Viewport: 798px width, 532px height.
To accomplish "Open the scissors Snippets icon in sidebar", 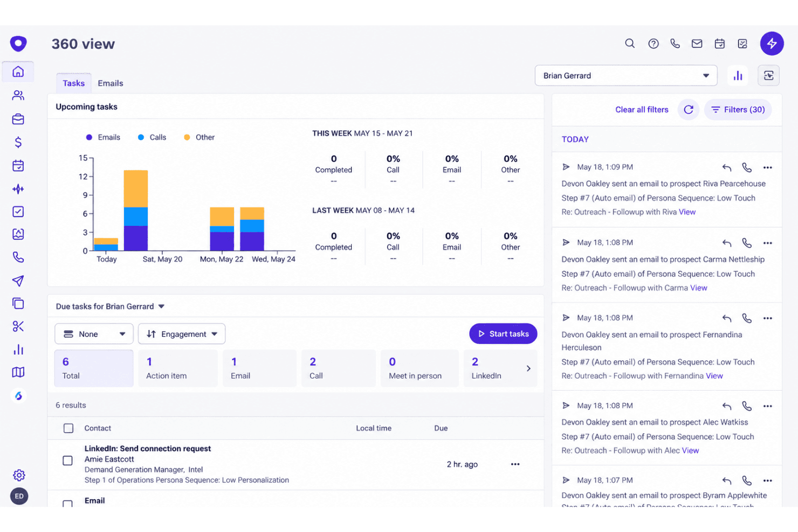I will coord(18,326).
